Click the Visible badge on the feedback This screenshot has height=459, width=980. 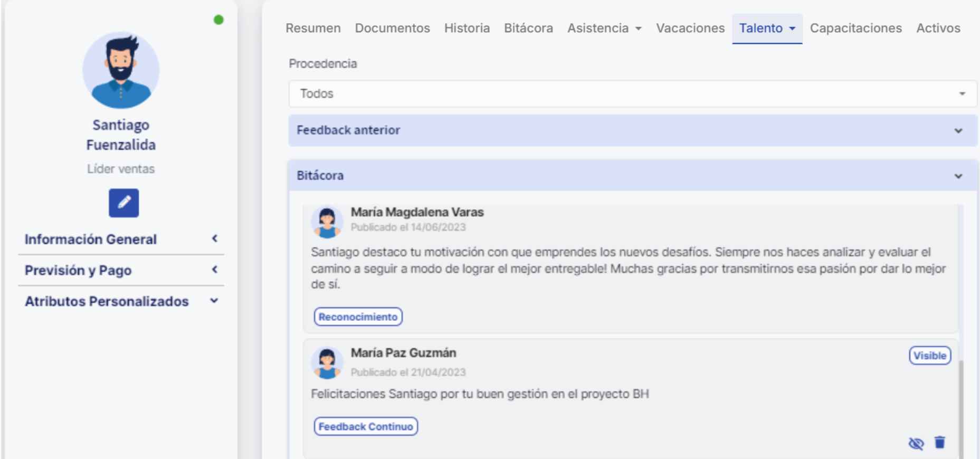coord(929,356)
